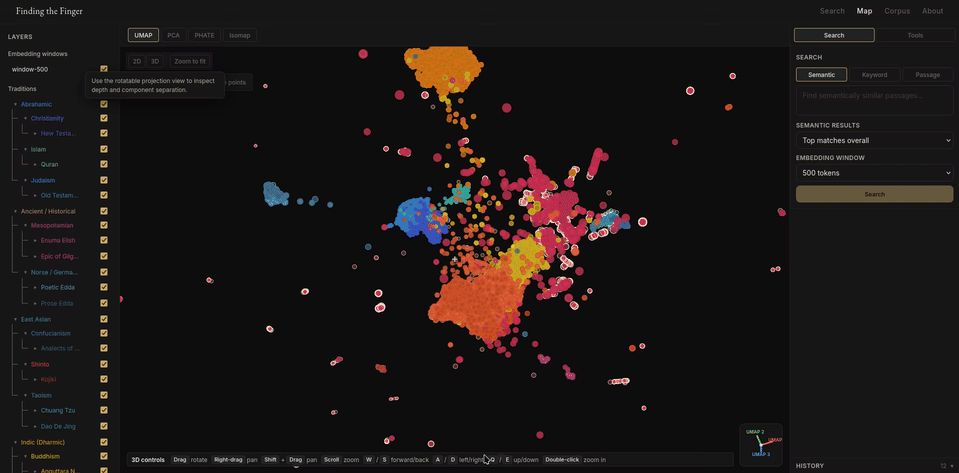Viewport: 959px width, 473px height.
Task: Toggle the Poetic Edda checkbox
Action: coord(104,287)
